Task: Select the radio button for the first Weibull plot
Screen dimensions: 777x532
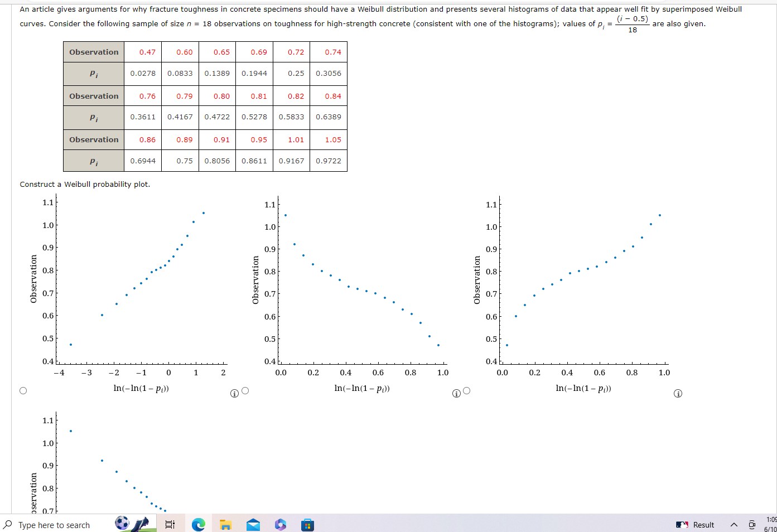Action: tap(23, 390)
